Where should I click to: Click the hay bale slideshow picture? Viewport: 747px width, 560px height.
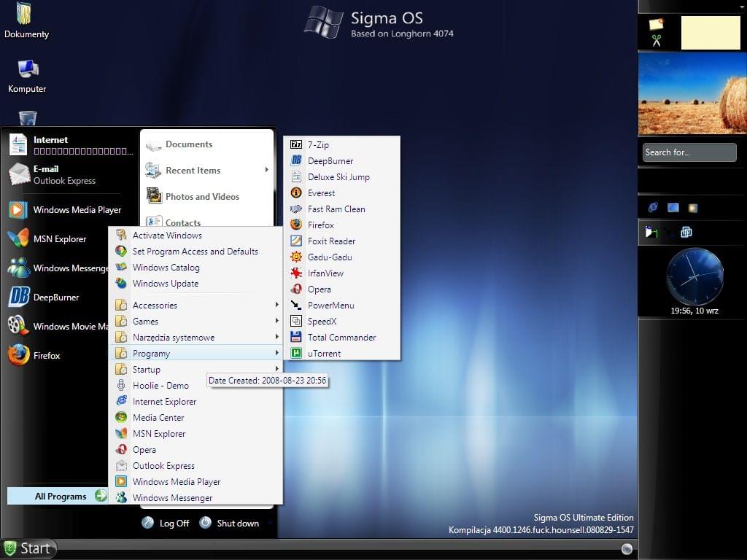point(693,93)
